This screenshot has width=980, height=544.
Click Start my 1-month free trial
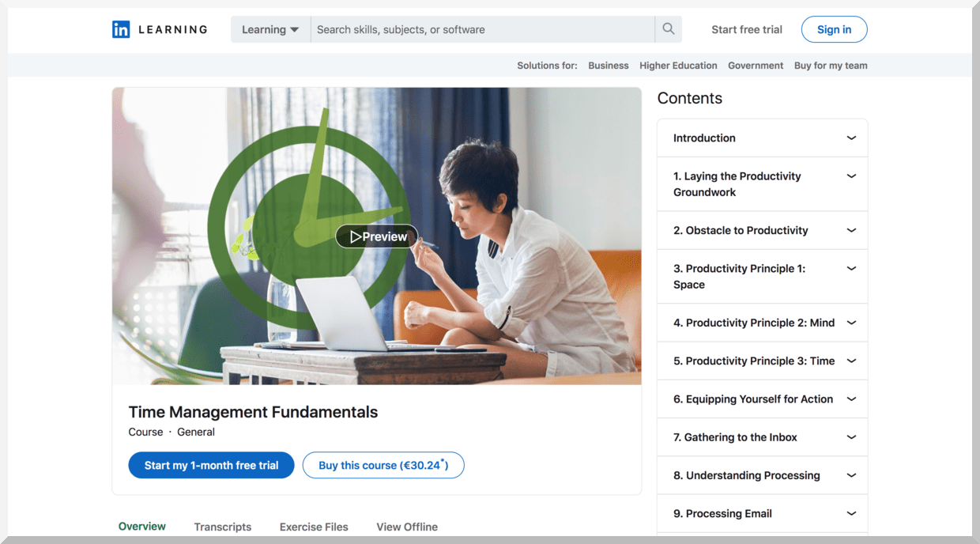click(x=211, y=466)
